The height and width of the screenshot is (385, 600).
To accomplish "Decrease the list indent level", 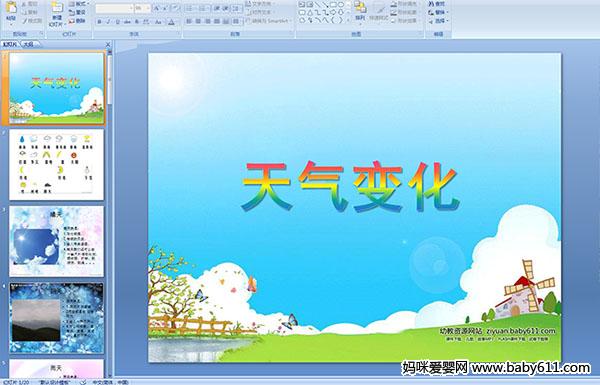I will [217, 8].
